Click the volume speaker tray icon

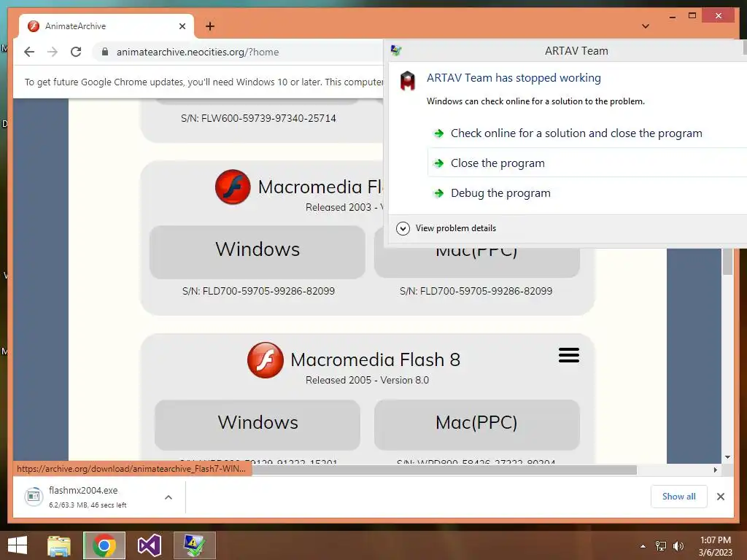point(678,546)
